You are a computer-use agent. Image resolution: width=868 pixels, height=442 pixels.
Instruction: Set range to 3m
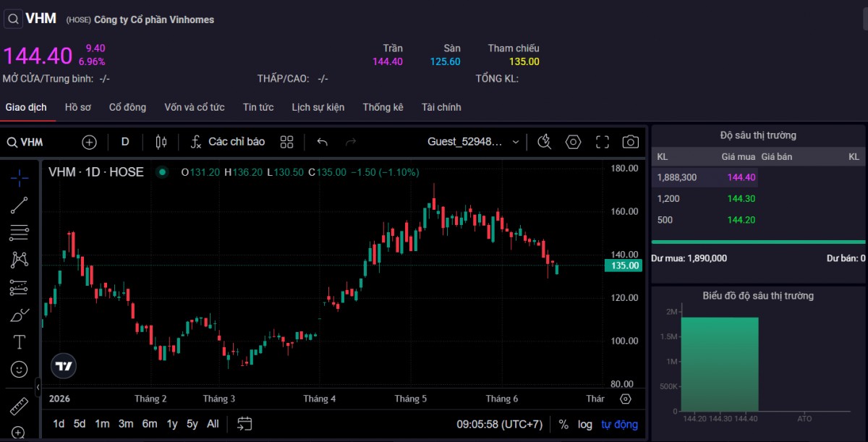point(126,424)
